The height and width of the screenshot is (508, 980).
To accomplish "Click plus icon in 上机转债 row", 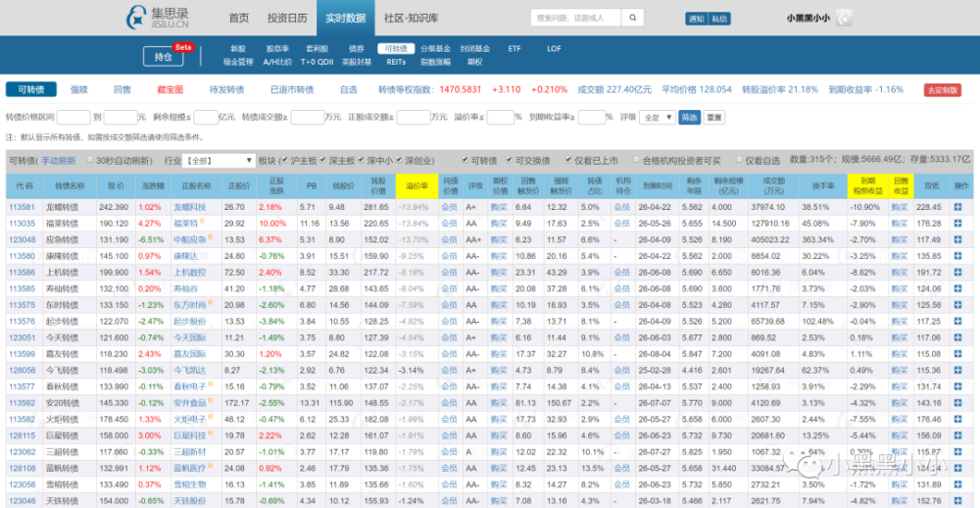I will [x=957, y=273].
